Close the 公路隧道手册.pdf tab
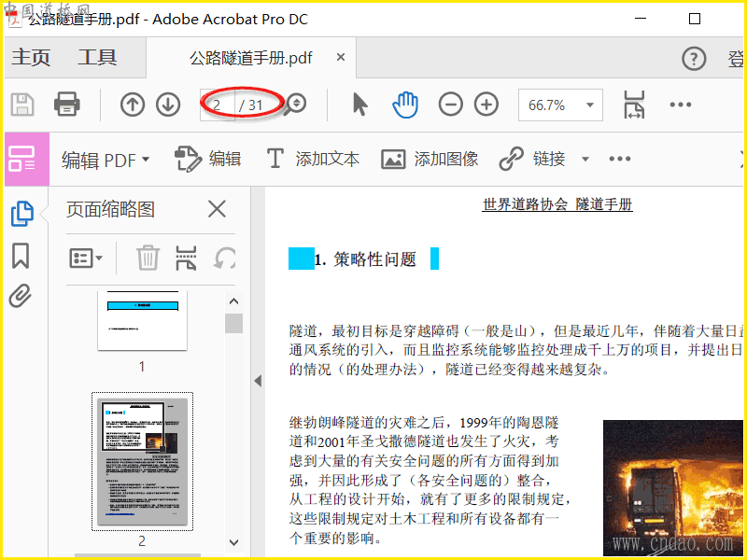The width and height of the screenshot is (747, 560). (x=341, y=57)
